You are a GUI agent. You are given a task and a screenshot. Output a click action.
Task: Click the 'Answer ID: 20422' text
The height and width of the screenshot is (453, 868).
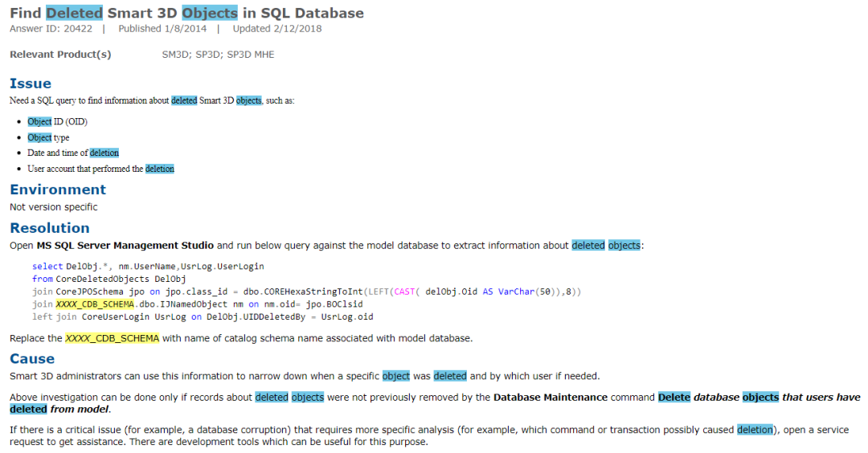pos(51,29)
